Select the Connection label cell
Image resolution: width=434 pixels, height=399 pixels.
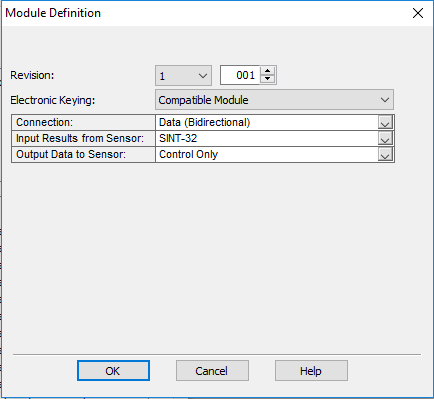pyautogui.click(x=83, y=122)
